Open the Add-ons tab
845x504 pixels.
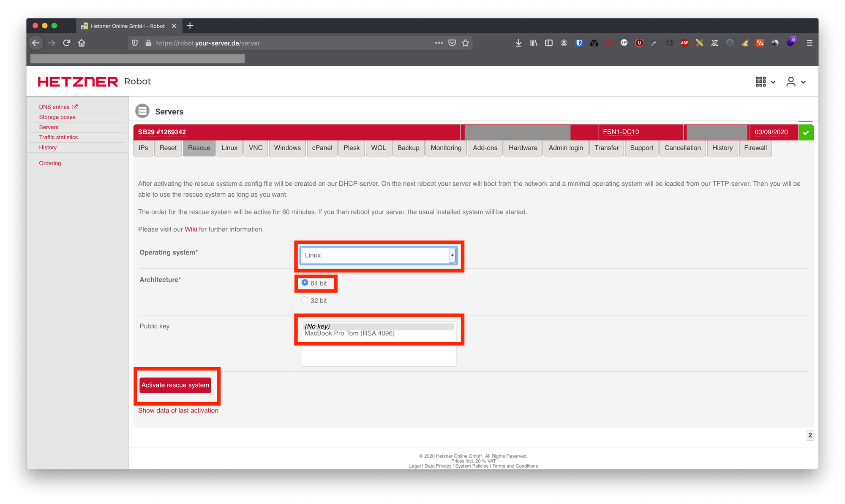pyautogui.click(x=485, y=148)
